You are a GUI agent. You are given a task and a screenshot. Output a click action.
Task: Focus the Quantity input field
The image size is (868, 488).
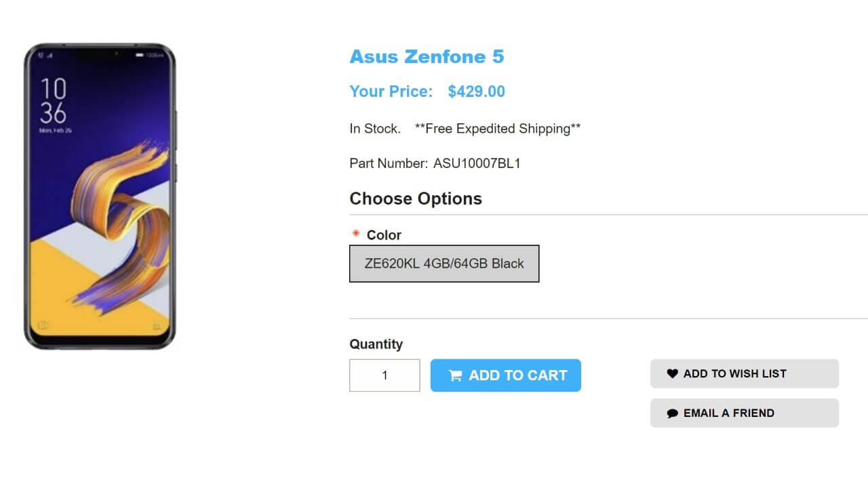click(384, 375)
